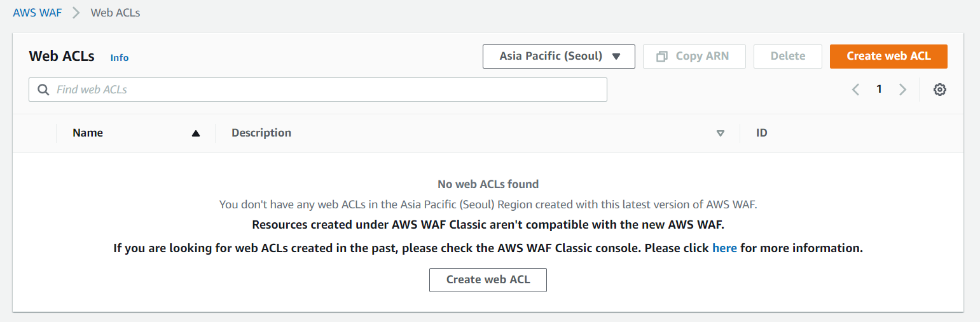The image size is (980, 322).
Task: Open the Info link beside Web ACLs
Action: [x=120, y=58]
